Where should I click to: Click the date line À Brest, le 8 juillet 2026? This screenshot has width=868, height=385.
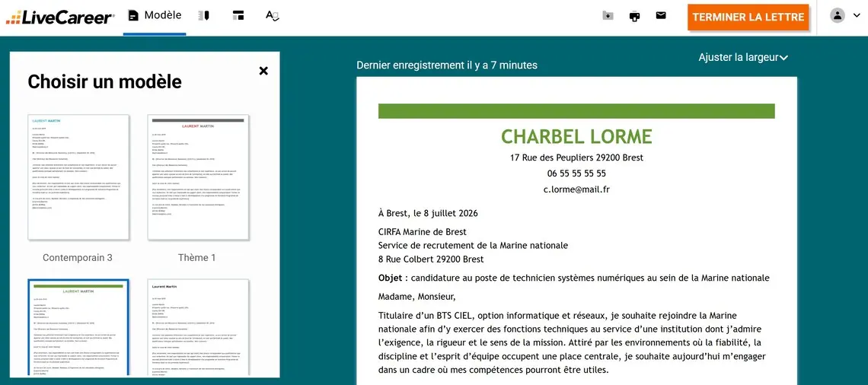click(x=428, y=213)
